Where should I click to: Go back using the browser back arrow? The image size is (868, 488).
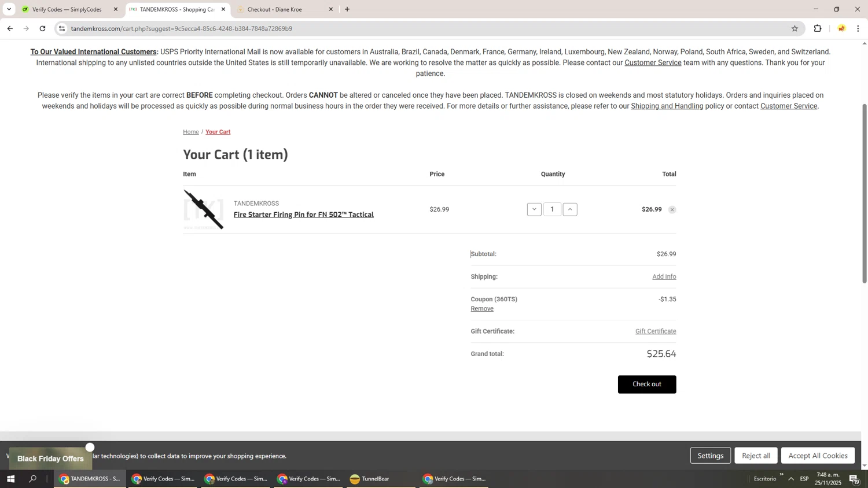point(9,28)
